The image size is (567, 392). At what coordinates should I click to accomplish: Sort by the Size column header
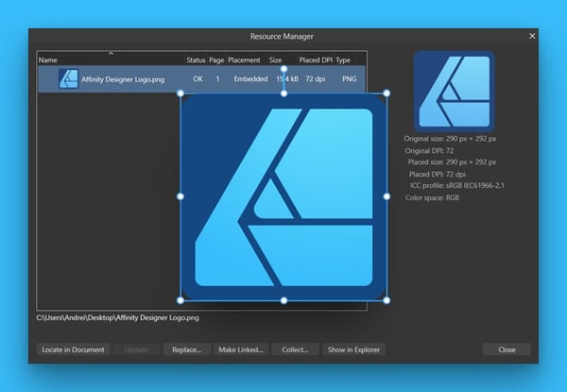click(x=275, y=60)
